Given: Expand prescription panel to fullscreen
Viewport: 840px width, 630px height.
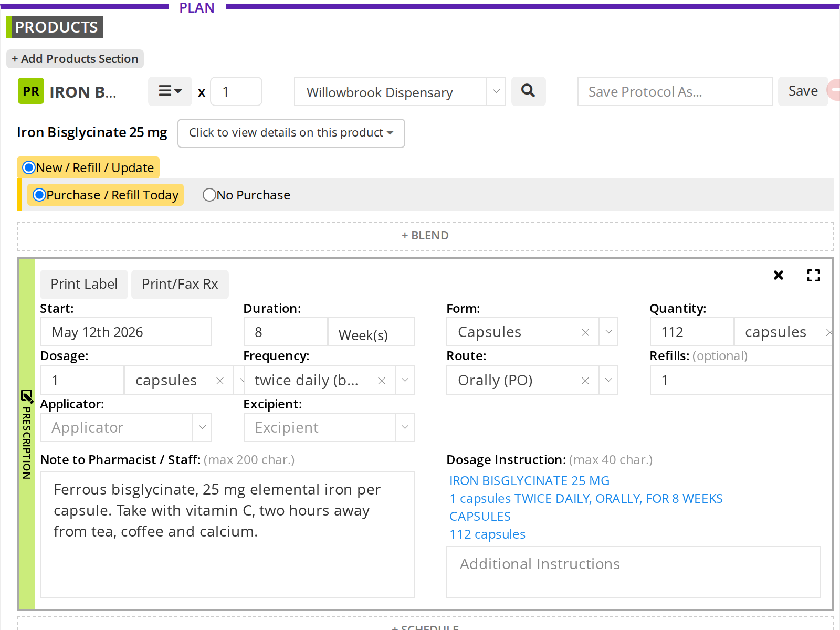Looking at the screenshot, I should click(x=813, y=275).
